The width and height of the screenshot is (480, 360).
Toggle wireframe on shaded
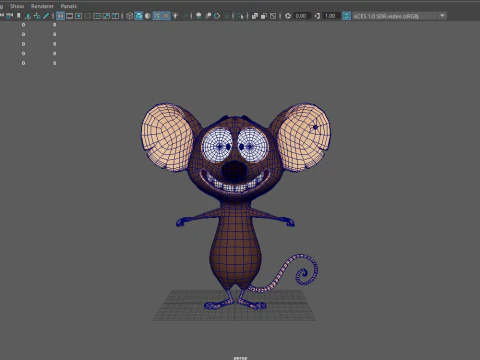click(x=157, y=16)
